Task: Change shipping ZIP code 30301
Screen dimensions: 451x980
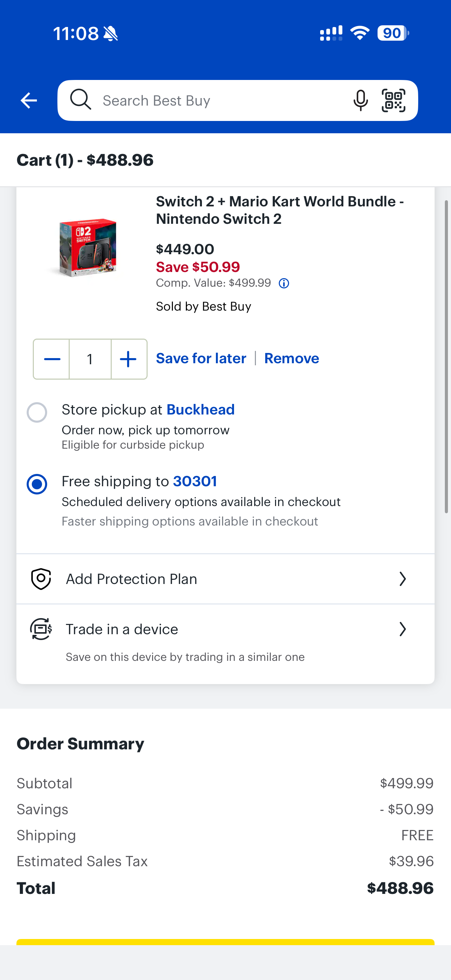Action: pyautogui.click(x=195, y=481)
